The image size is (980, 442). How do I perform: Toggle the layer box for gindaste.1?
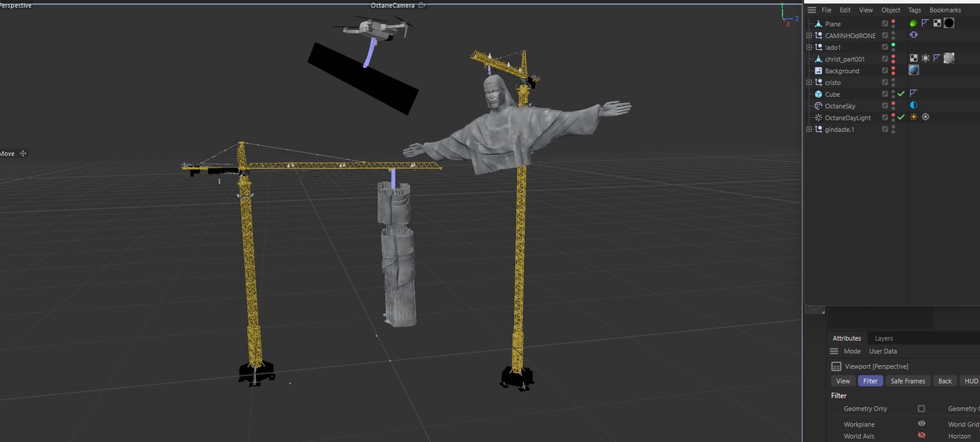885,129
